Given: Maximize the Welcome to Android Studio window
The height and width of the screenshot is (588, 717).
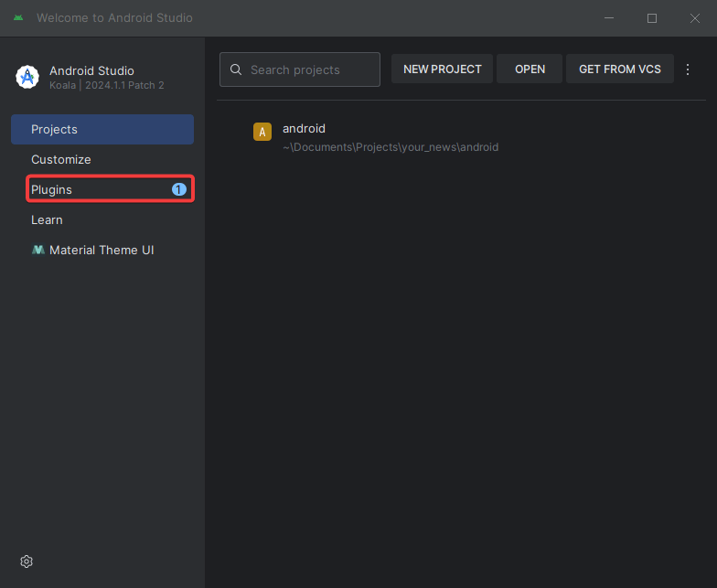Looking at the screenshot, I should pos(652,18).
